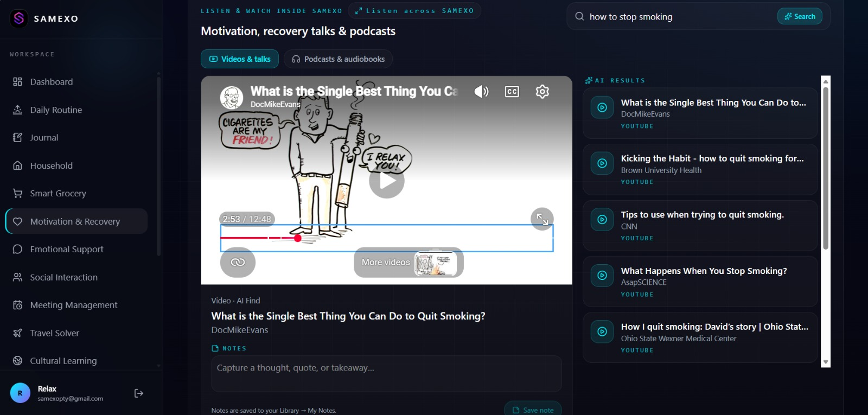Screen dimensions: 868x415
Task: Click the 2:53 / 12:48 time display
Action: click(247, 219)
